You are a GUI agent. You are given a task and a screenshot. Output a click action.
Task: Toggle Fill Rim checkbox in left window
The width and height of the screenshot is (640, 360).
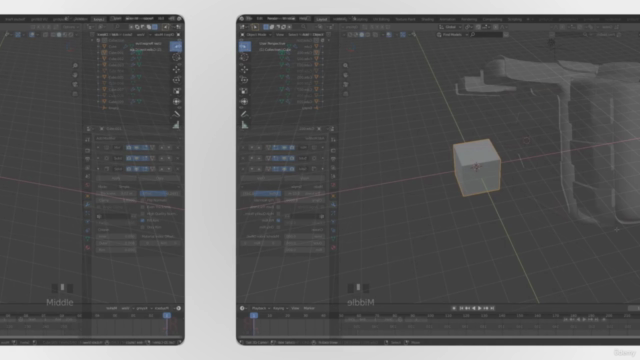tap(142, 220)
